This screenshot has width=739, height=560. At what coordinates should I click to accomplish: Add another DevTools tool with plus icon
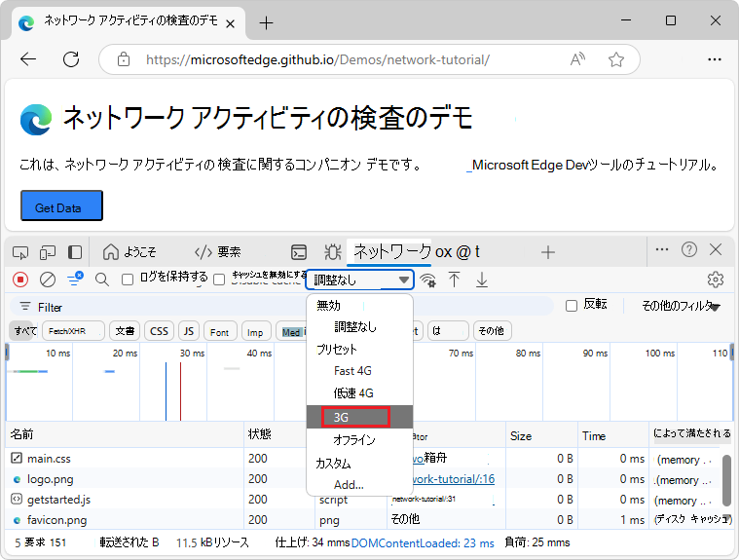click(547, 252)
